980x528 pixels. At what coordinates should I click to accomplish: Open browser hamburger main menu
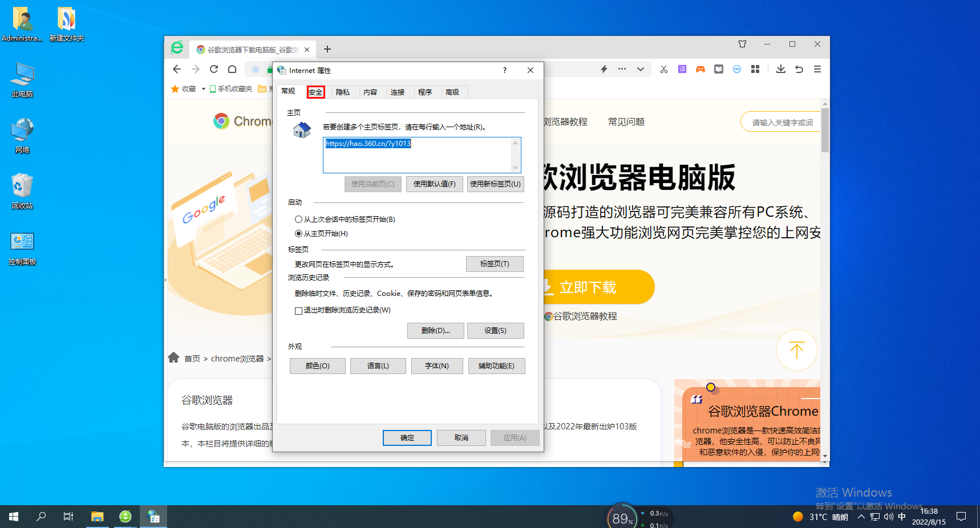(x=817, y=69)
